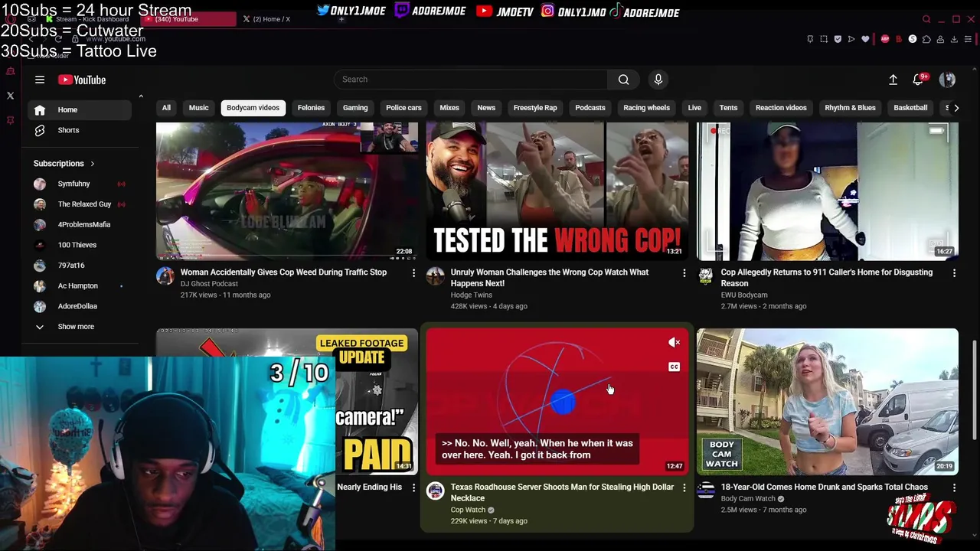The width and height of the screenshot is (980, 551).
Task: Open the browser downloads icon
Action: click(x=954, y=39)
